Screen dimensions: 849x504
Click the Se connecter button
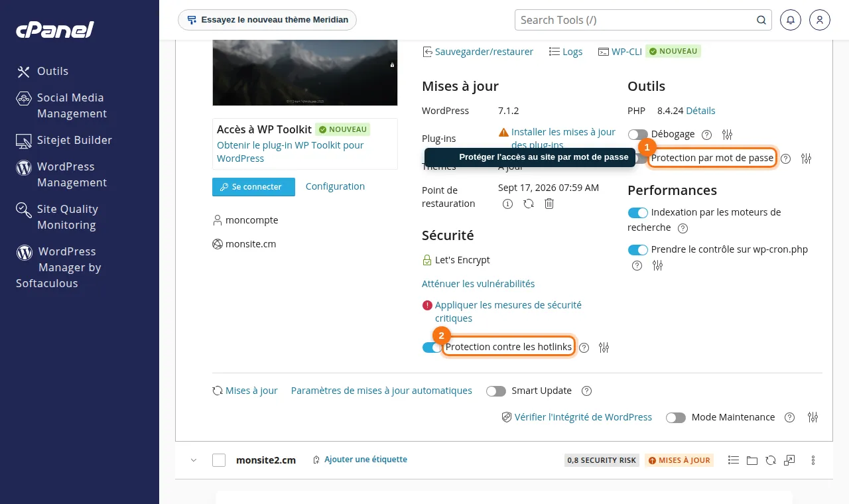pos(253,187)
